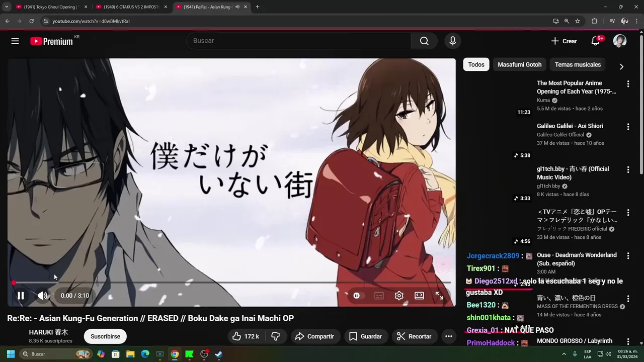Click the Crear button
Viewport: 644px width, 362px height.
564,41
